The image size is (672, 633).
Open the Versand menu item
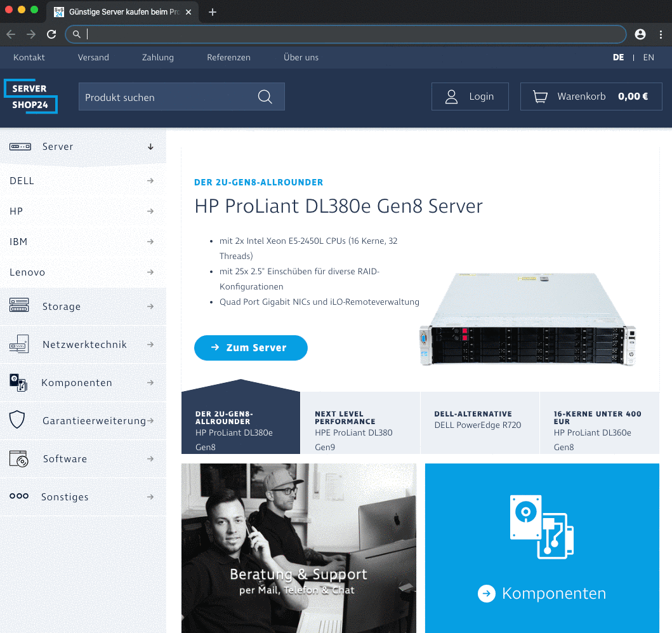point(93,57)
